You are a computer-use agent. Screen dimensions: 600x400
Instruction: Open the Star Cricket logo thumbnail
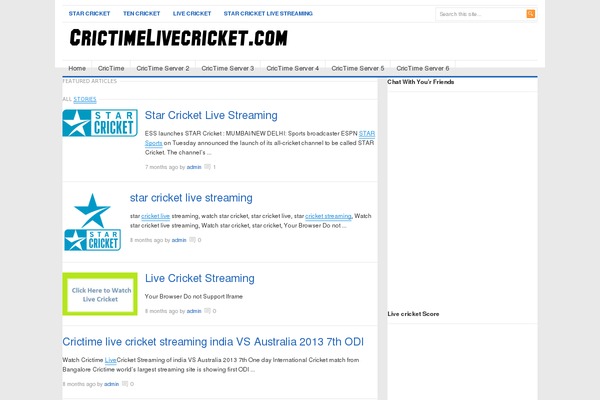[100, 123]
